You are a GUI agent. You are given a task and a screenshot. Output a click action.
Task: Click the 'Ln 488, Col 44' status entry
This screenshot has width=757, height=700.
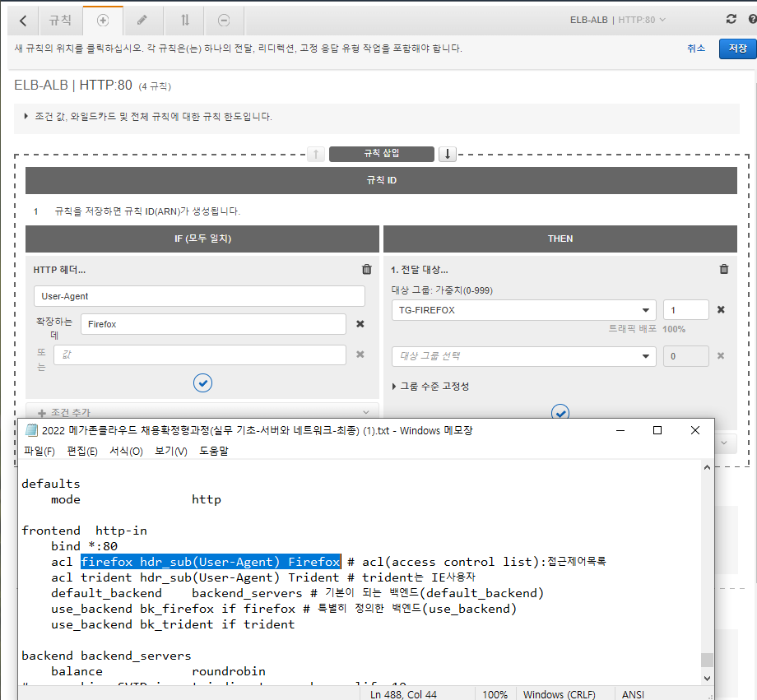pos(403,694)
